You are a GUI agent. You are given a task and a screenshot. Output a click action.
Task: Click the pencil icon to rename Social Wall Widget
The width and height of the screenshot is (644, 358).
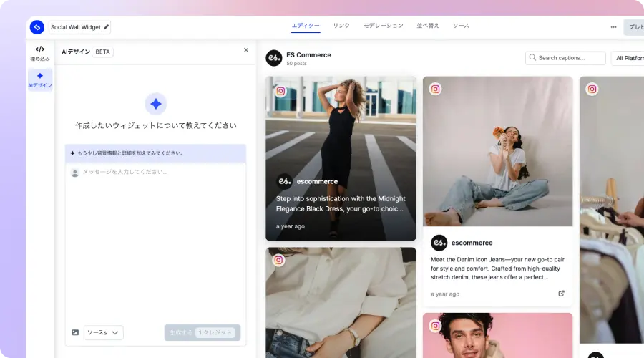pos(107,27)
